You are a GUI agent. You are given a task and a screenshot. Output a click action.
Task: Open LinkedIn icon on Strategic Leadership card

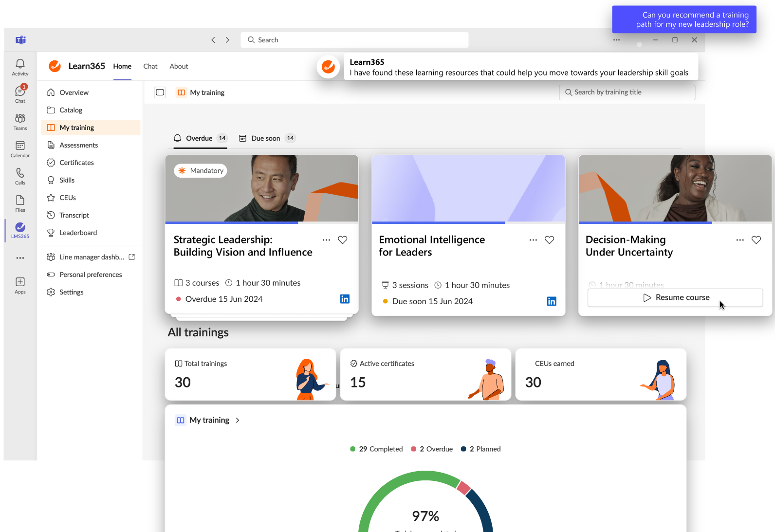[345, 299]
